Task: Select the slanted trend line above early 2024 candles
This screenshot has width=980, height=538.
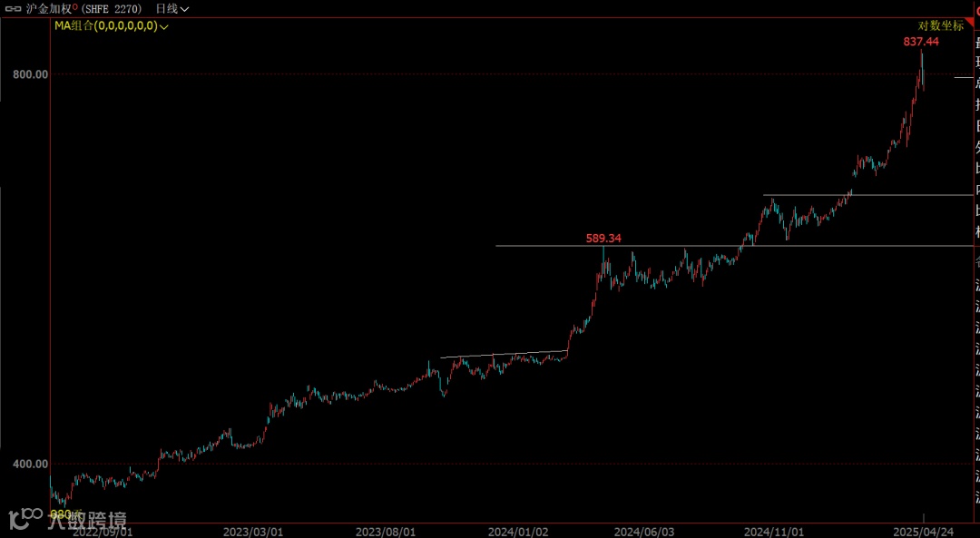Action: pos(504,355)
